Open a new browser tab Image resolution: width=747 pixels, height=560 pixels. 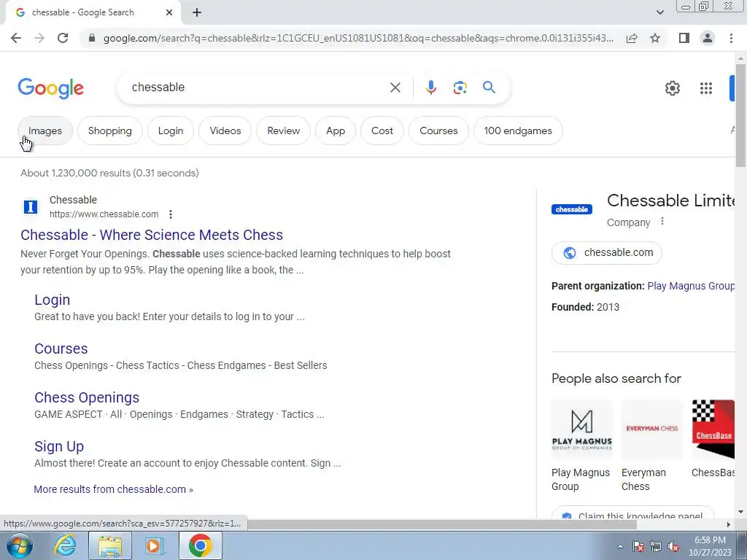[x=197, y=13]
